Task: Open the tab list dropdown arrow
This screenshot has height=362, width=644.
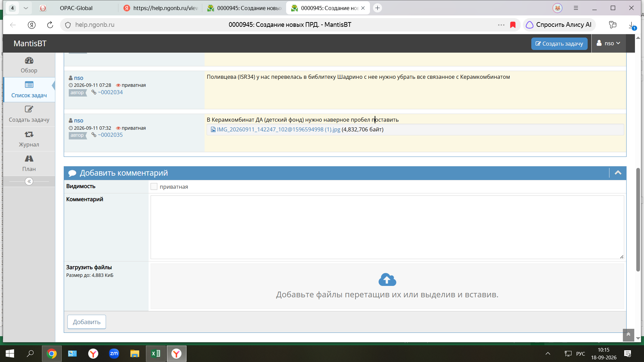Action: point(26,8)
